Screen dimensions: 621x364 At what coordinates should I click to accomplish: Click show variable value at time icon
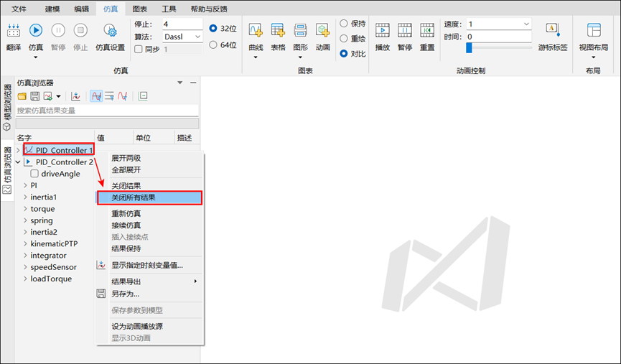click(x=75, y=96)
